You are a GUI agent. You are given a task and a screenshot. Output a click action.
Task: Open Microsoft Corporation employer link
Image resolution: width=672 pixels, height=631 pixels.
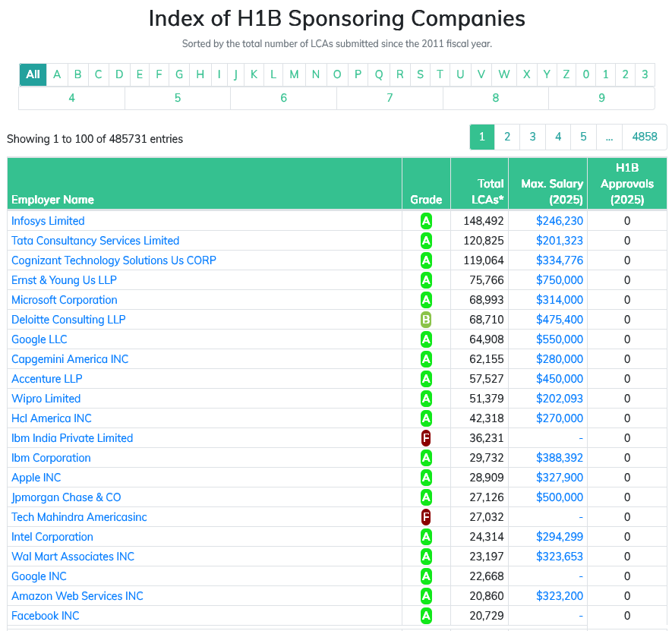pyautogui.click(x=65, y=300)
